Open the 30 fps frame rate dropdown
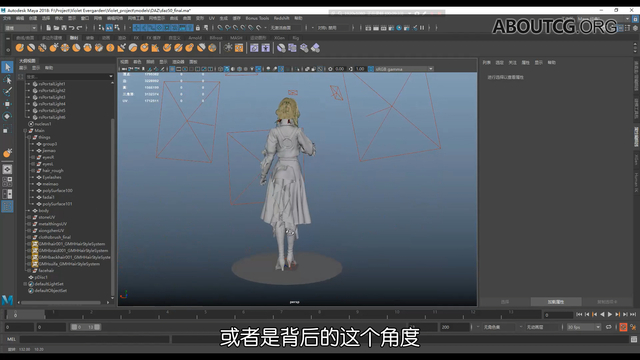 click(584, 327)
